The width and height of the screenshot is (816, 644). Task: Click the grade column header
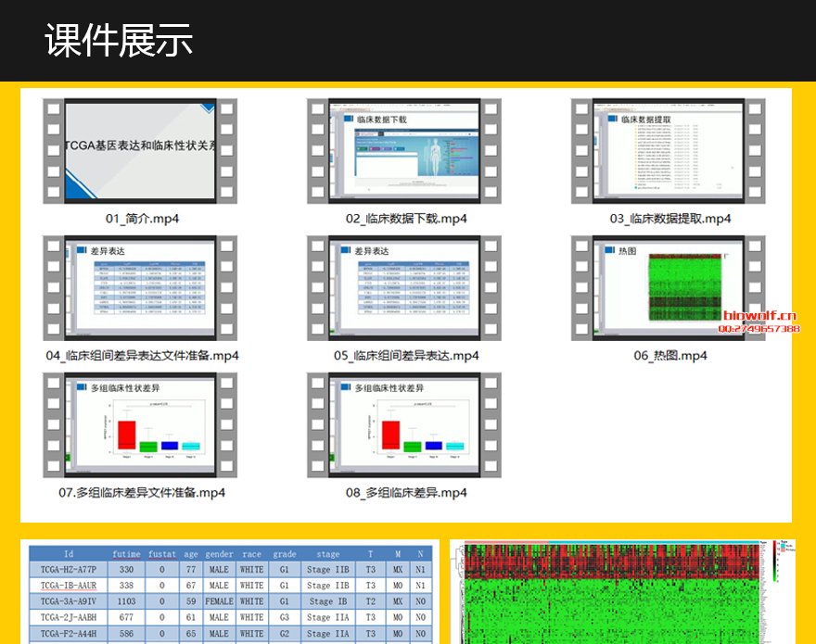click(285, 554)
